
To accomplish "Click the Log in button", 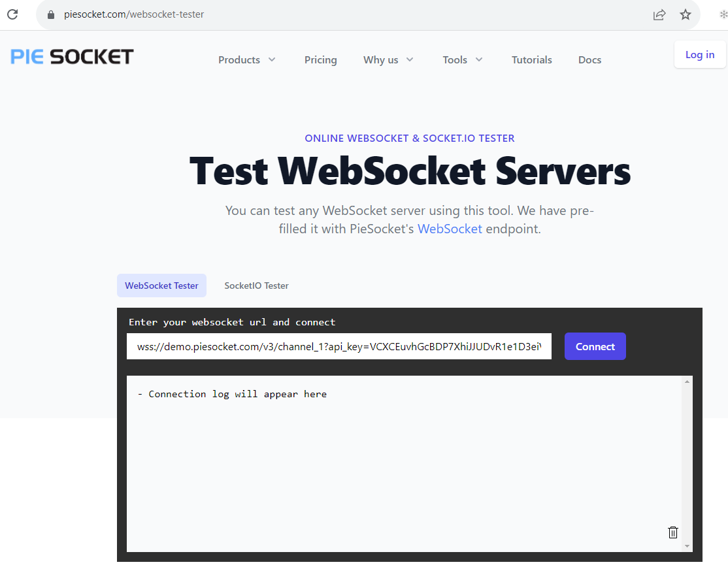I will click(699, 55).
